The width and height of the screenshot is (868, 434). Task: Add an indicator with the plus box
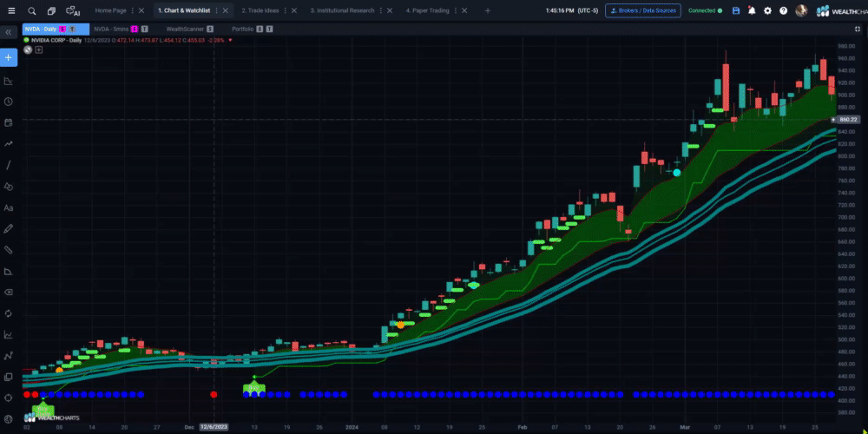pyautogui.click(x=39, y=49)
